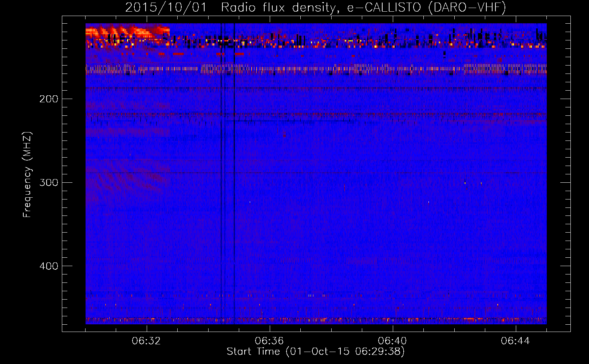Click the "06:36" time tick label
589x364 pixels.
(x=269, y=341)
